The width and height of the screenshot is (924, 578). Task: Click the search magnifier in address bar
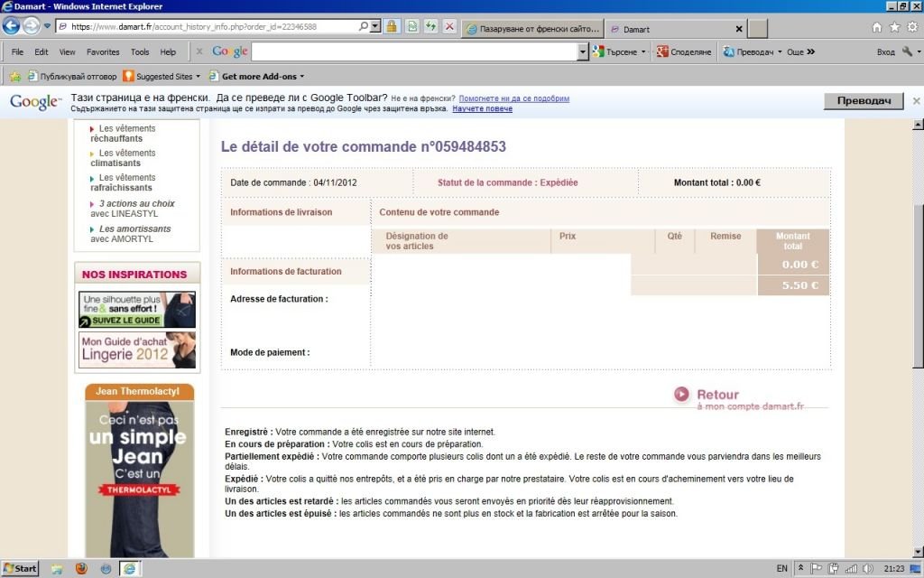(364, 26)
